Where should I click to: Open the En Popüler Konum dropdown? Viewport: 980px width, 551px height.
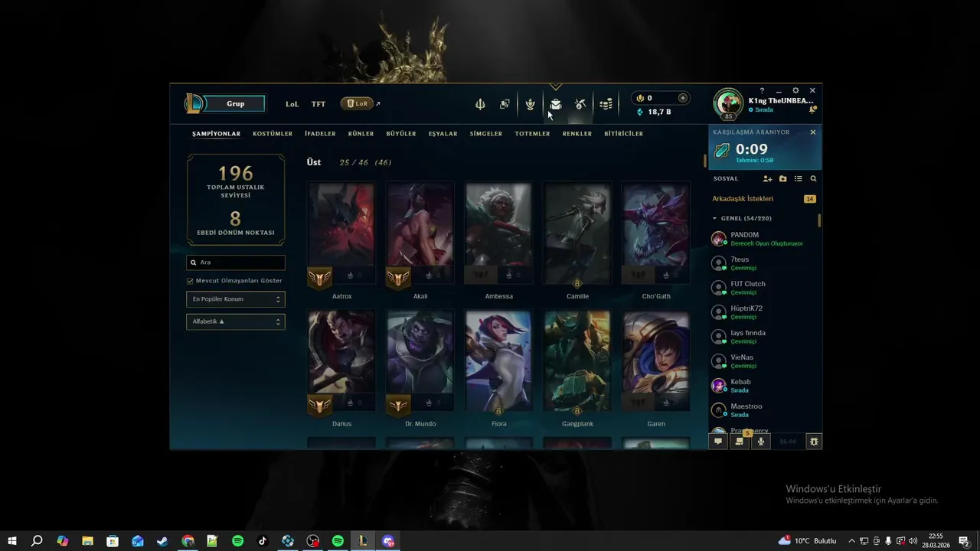pos(236,299)
